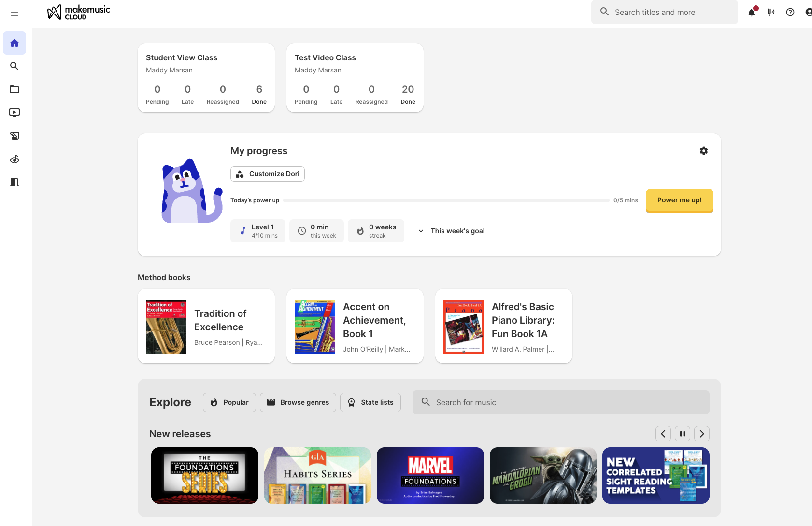Open New Correlated Sight Reading Templates banner
This screenshot has width=812, height=526.
tap(656, 476)
